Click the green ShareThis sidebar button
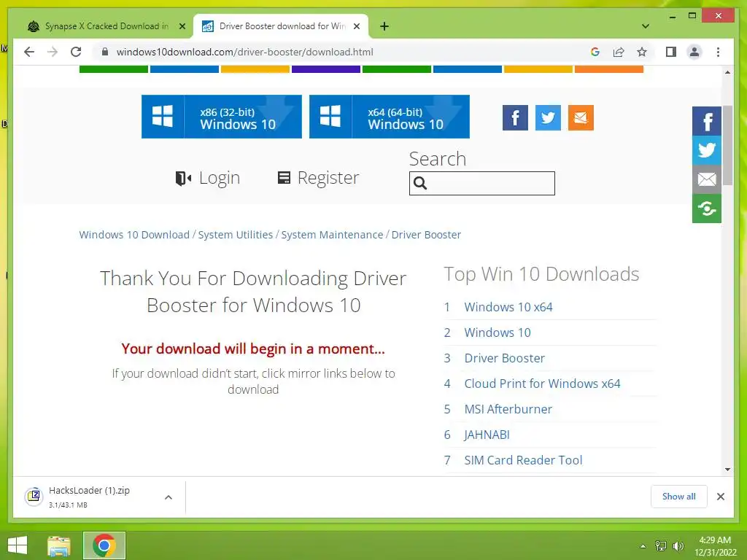This screenshot has width=747, height=560. tap(706, 208)
